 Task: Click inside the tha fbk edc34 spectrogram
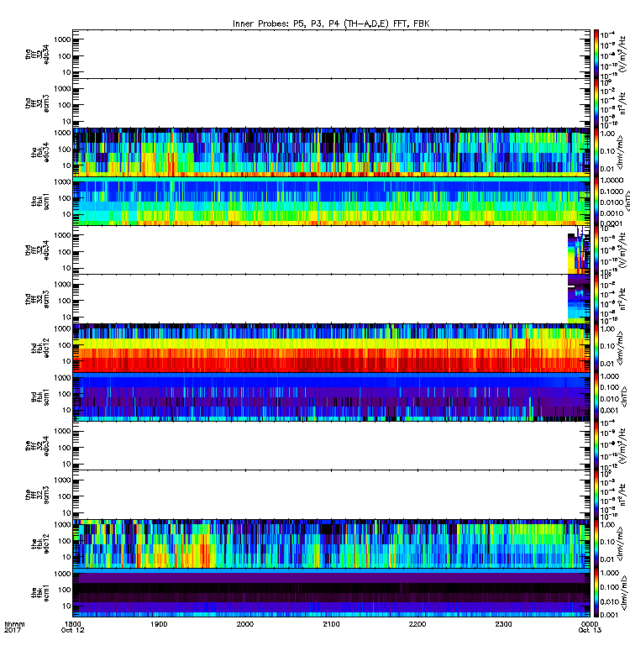331,152
